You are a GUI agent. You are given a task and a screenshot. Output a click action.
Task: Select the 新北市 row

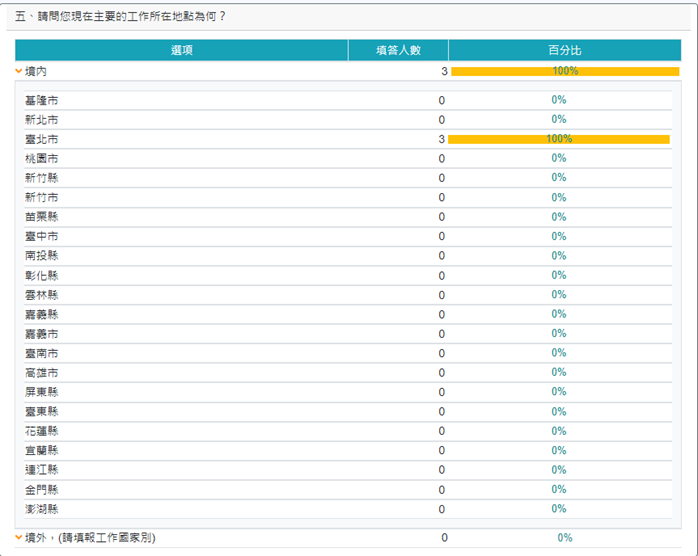(x=42, y=119)
